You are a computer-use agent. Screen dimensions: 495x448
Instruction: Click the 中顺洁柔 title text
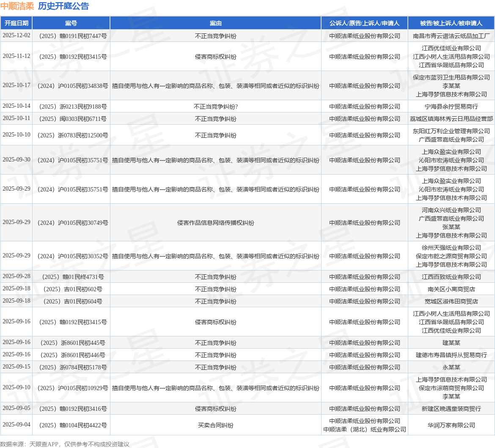coord(17,6)
